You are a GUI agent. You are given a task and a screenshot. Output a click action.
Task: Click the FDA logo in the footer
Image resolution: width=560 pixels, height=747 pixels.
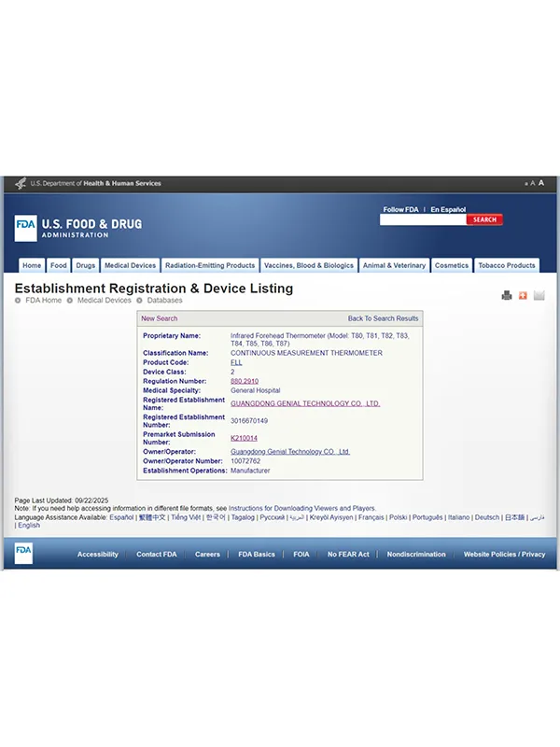coord(23,554)
